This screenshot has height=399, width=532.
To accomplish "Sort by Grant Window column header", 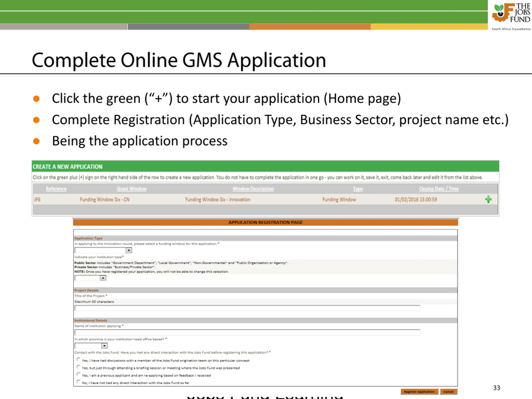I will pyautogui.click(x=132, y=189).
